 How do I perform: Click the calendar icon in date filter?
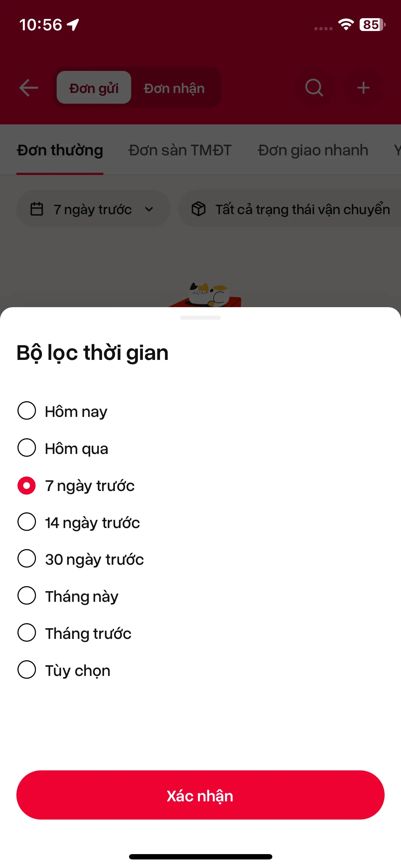pos(37,209)
